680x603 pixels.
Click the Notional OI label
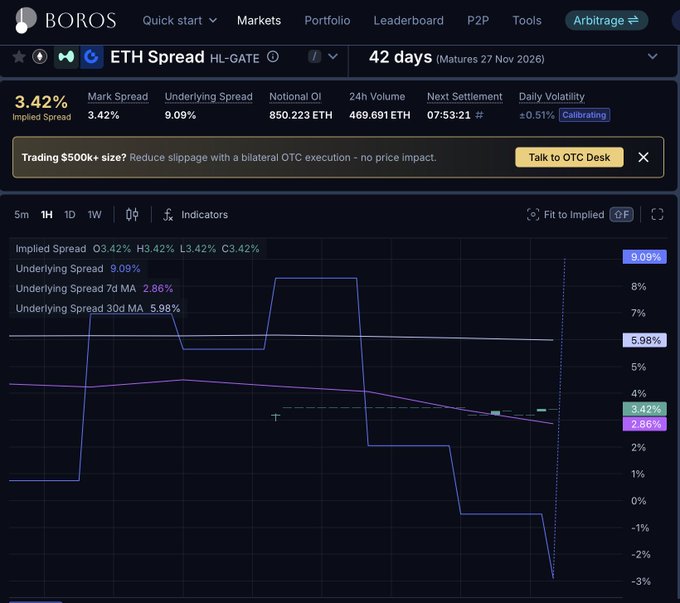click(x=295, y=97)
